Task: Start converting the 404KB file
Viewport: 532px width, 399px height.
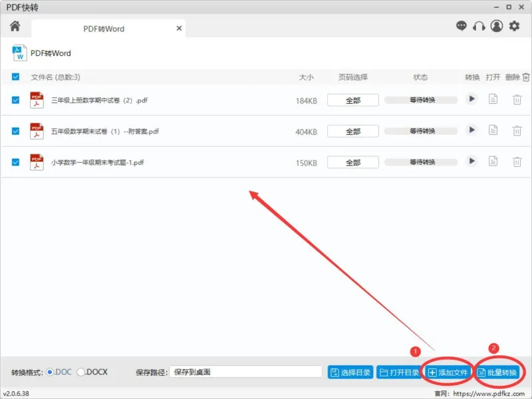Action: (x=471, y=130)
